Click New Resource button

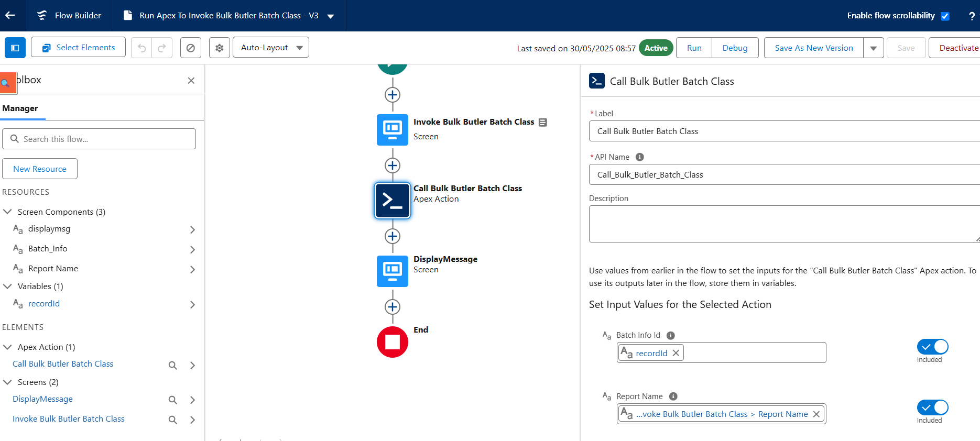click(x=40, y=169)
